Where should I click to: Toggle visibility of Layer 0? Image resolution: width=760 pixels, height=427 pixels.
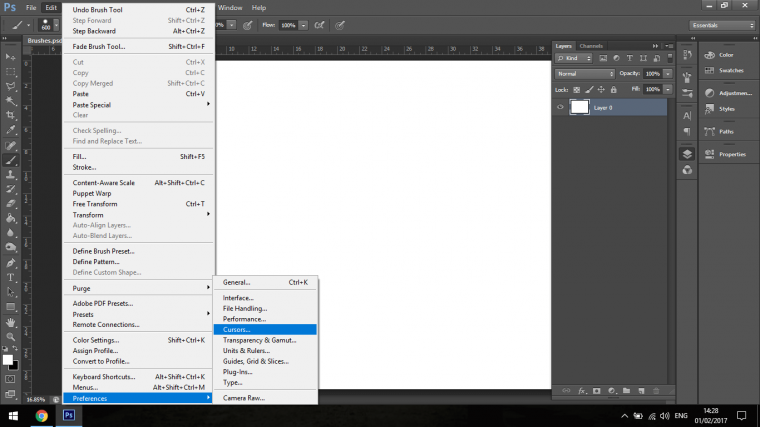[560, 107]
